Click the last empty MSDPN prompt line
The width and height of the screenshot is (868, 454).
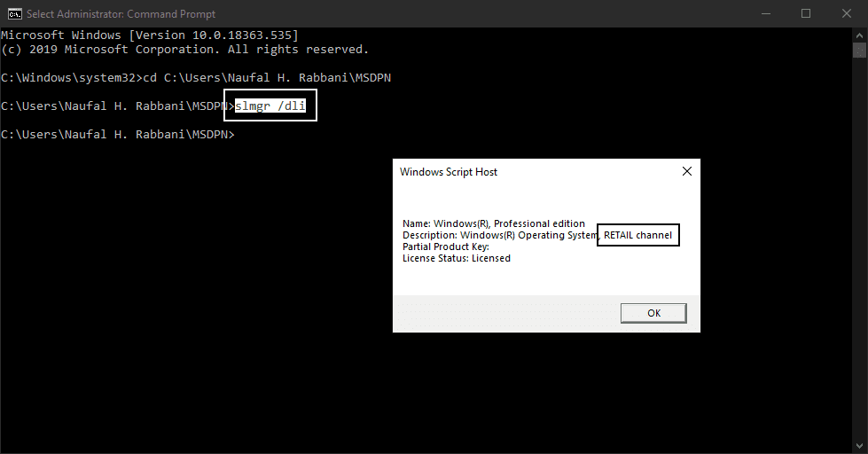coord(118,134)
